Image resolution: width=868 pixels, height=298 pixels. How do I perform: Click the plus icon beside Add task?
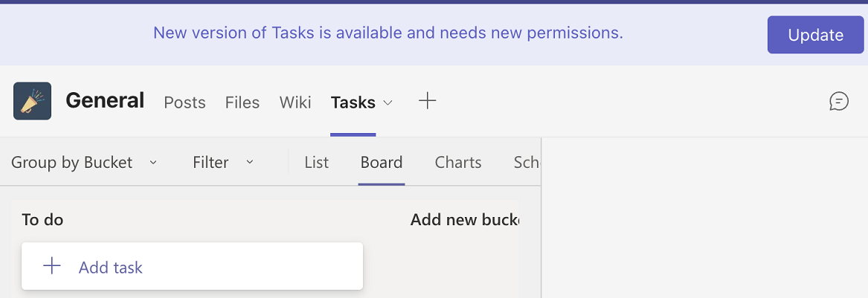[x=51, y=266]
